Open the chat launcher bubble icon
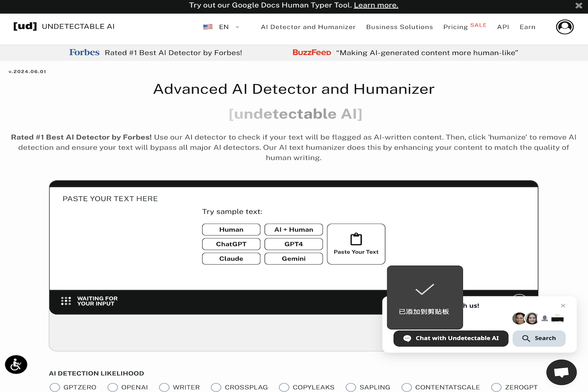Image resolution: width=588 pixels, height=392 pixels. click(x=561, y=372)
